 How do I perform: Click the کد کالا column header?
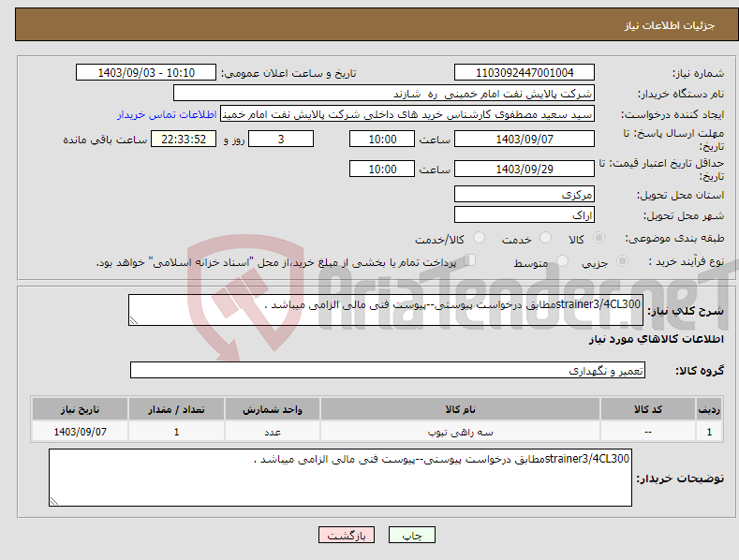pyautogui.click(x=648, y=409)
